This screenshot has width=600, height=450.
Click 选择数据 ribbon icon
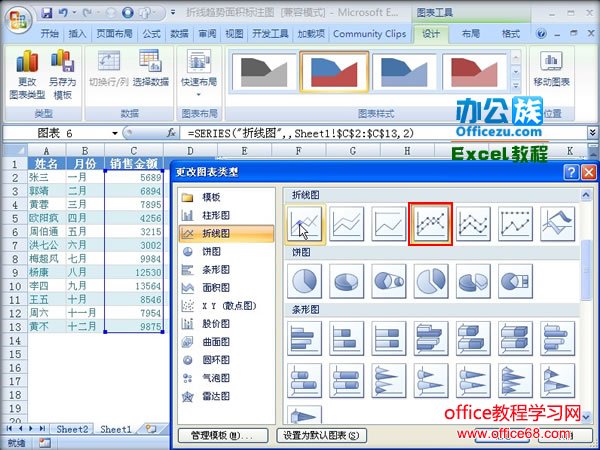151,69
